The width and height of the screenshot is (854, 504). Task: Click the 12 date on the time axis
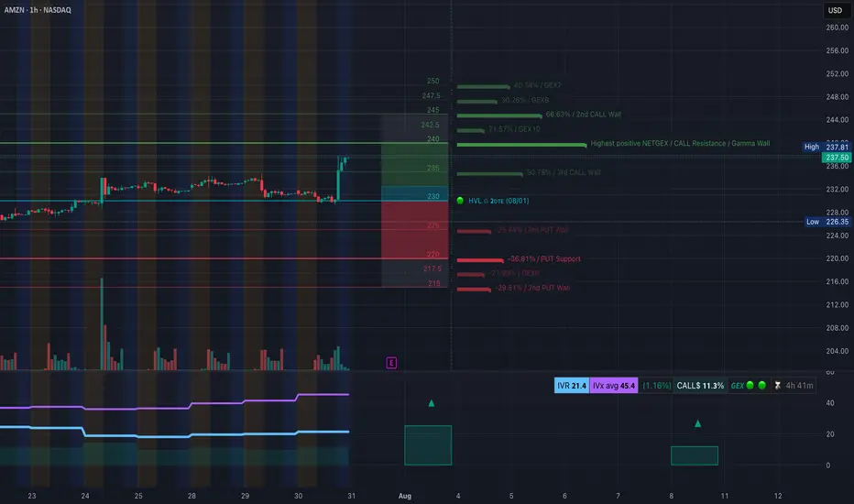tap(778, 496)
